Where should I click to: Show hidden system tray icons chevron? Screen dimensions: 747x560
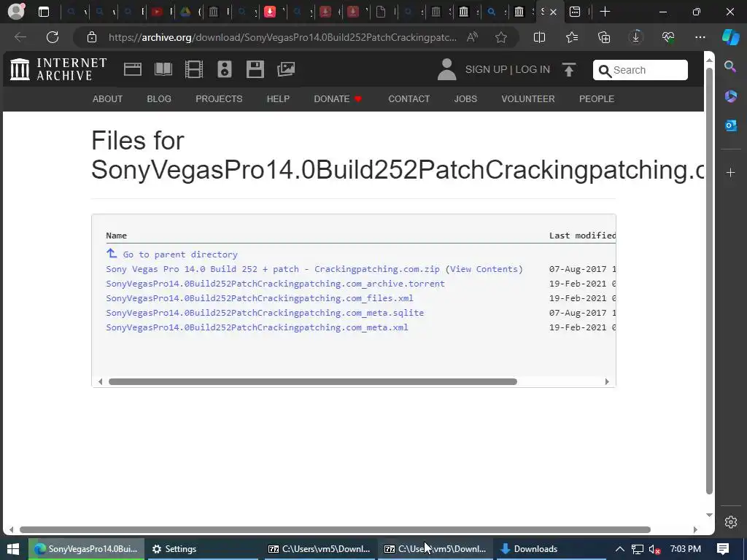pyautogui.click(x=620, y=549)
